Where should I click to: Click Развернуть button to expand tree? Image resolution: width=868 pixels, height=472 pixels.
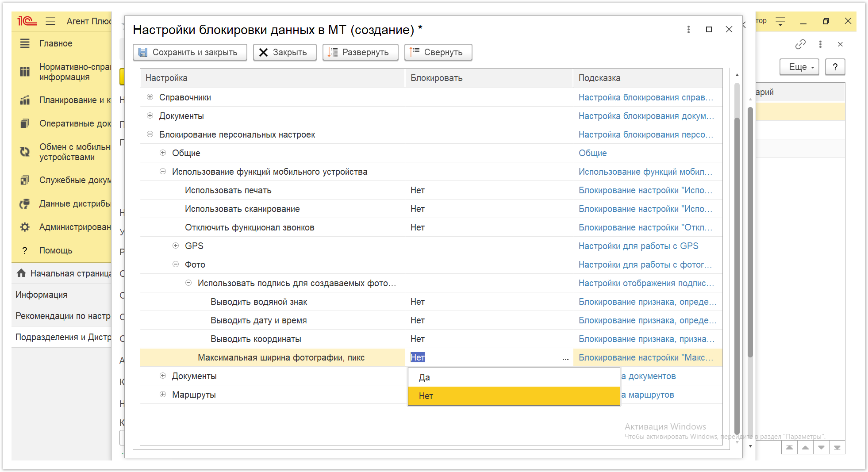[360, 52]
